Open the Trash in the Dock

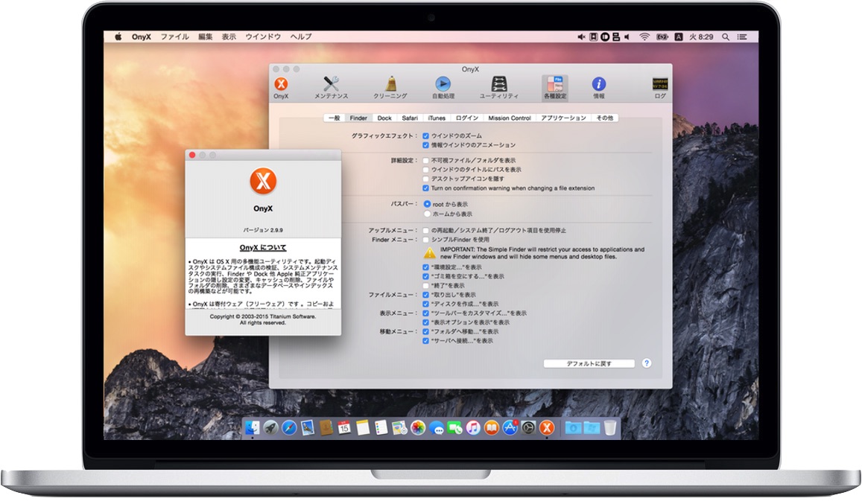[x=610, y=427]
